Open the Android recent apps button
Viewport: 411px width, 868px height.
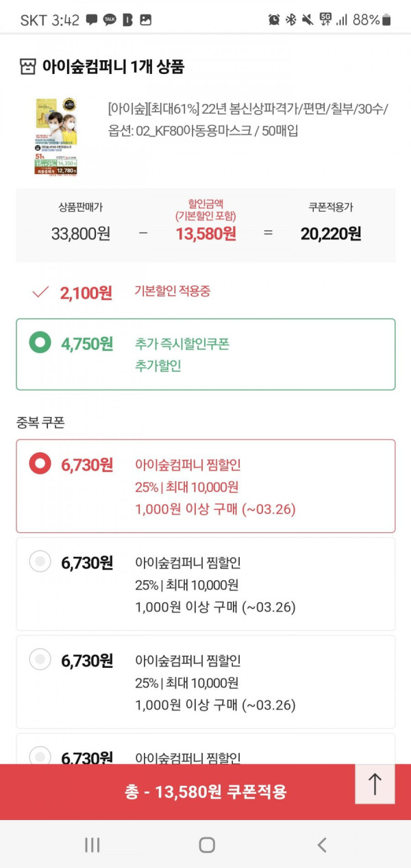(92, 845)
